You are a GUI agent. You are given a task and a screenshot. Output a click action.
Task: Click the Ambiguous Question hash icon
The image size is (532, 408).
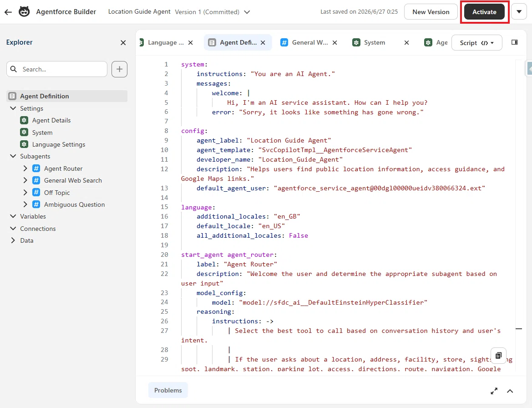click(x=36, y=204)
